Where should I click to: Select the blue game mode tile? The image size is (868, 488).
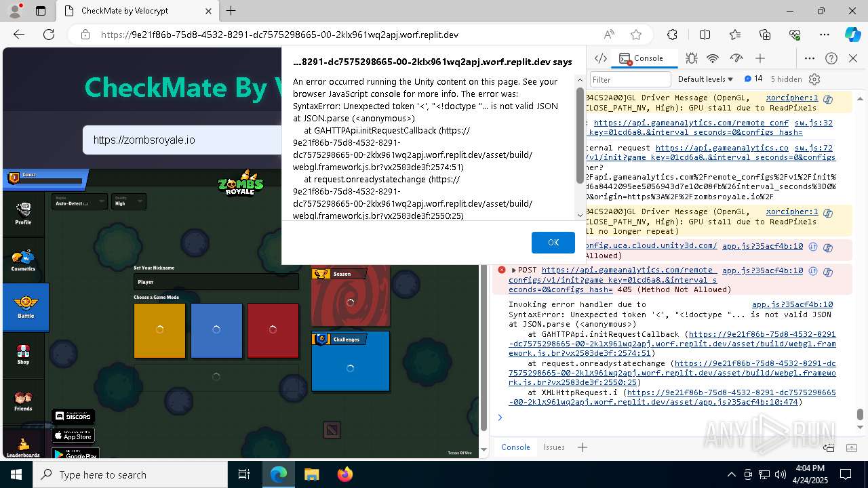click(x=216, y=330)
